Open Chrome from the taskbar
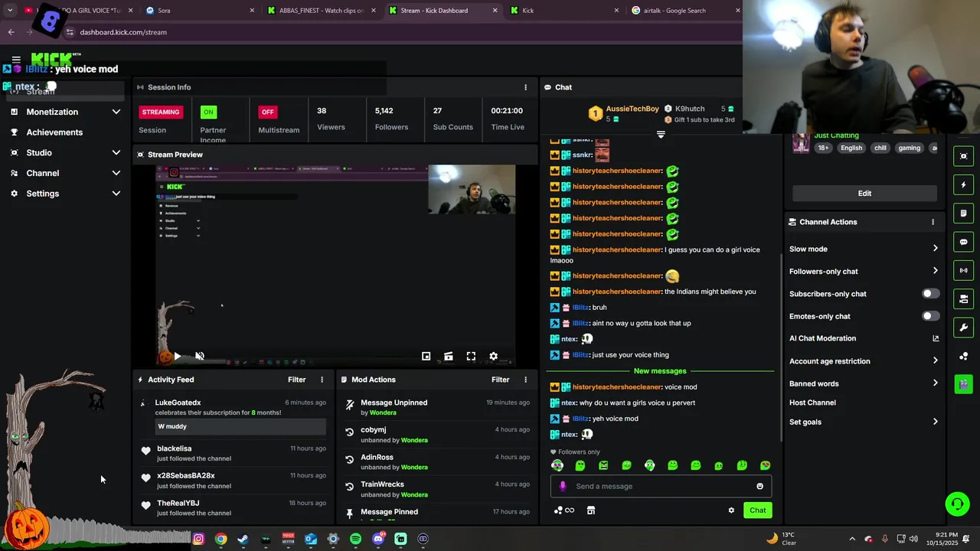 (x=220, y=539)
